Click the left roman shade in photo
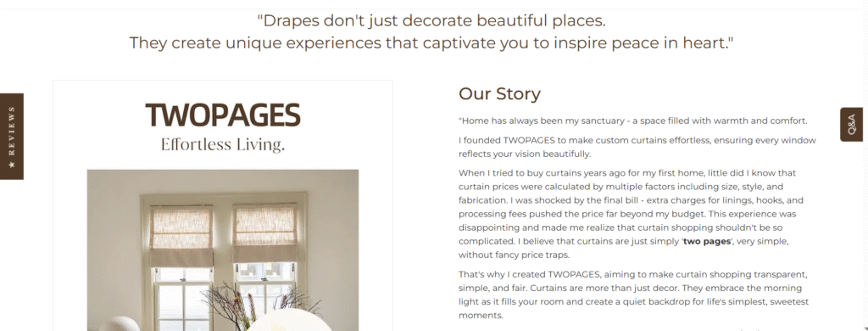Viewport: 868px width, 331px height. click(181, 236)
